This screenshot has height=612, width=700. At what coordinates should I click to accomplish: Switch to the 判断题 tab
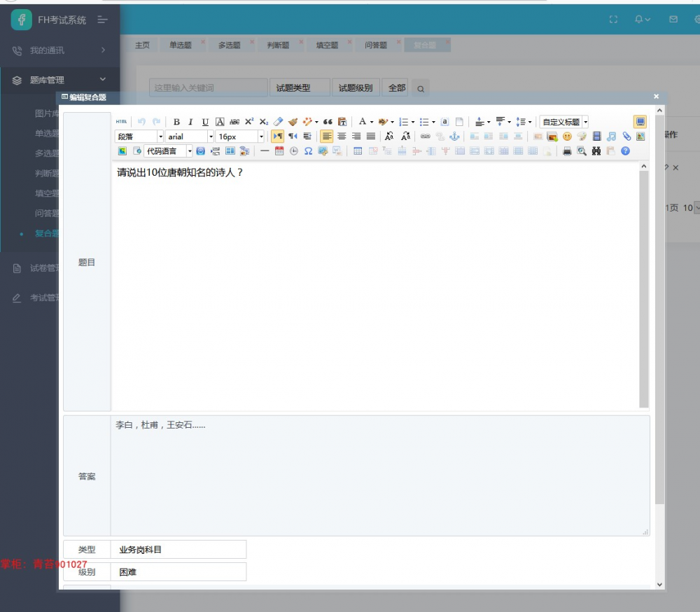tap(278, 45)
